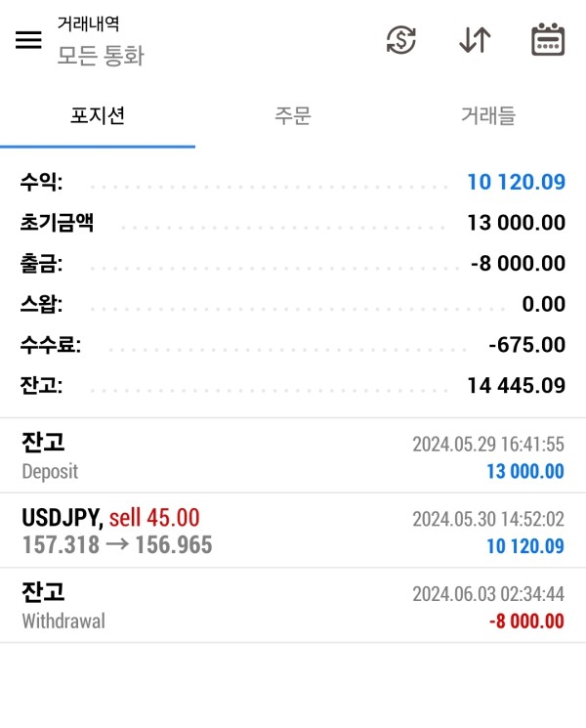
Task: Switch to the 주문 tab
Action: click(x=293, y=116)
